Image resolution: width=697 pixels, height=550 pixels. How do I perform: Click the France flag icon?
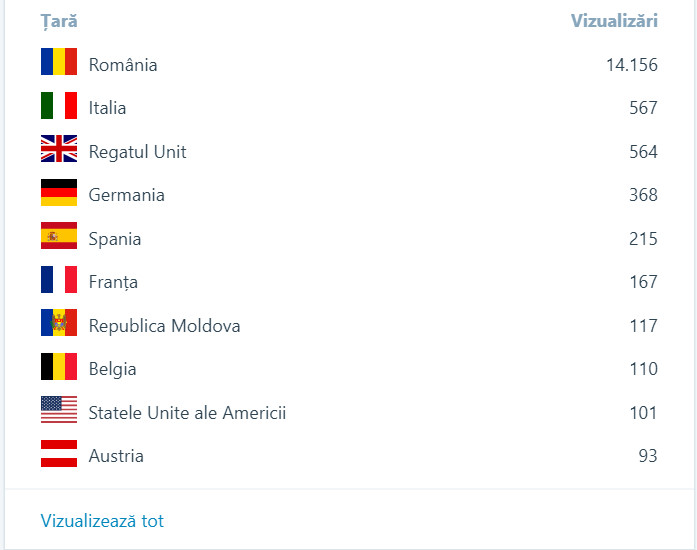pos(59,280)
